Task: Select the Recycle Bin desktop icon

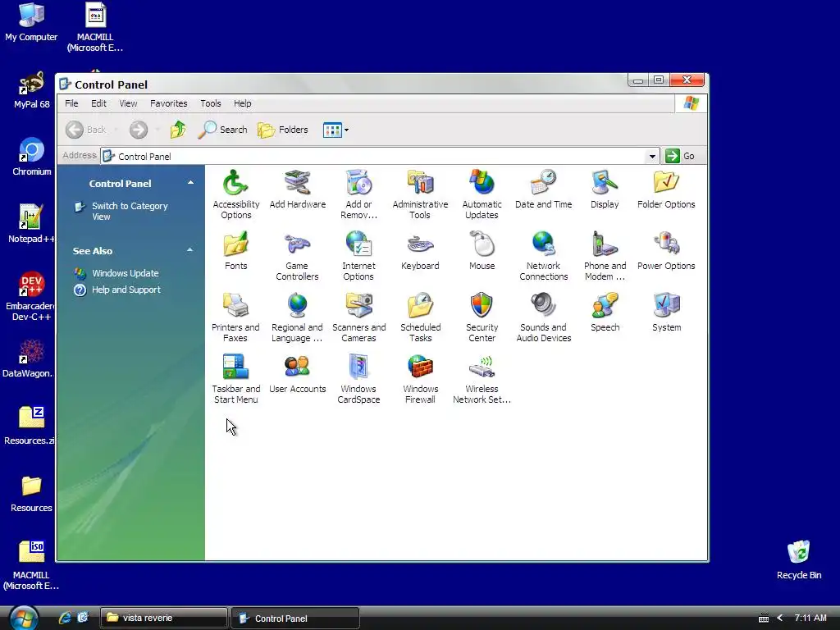Action: pos(799,559)
